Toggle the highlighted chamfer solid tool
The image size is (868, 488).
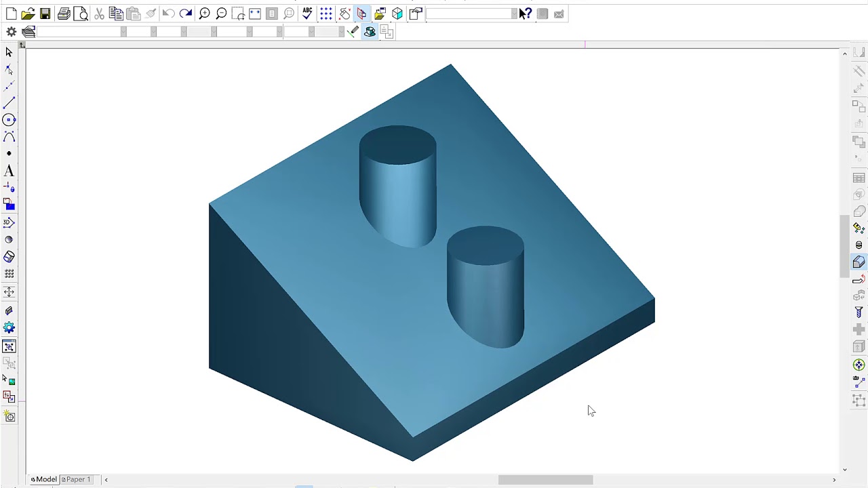coord(859,262)
